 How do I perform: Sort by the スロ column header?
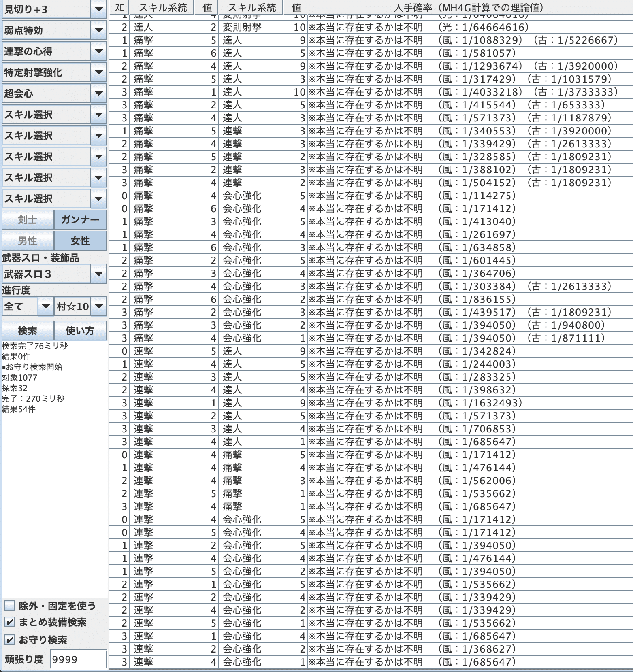coord(119,7)
